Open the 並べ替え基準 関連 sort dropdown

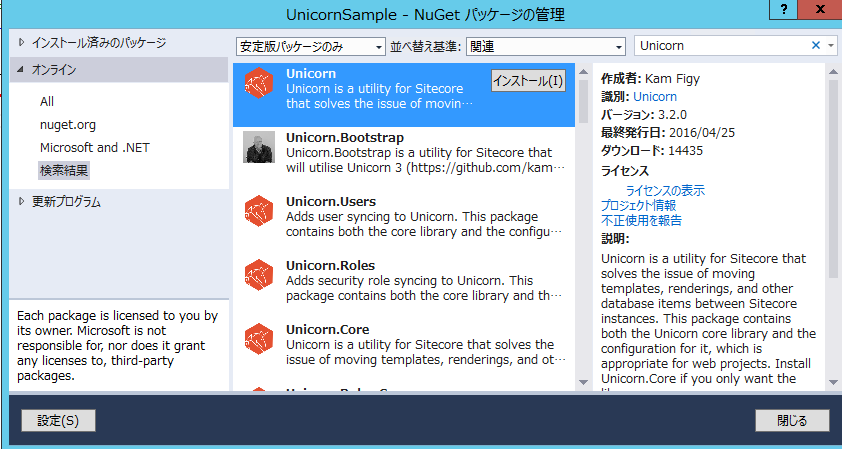point(546,47)
